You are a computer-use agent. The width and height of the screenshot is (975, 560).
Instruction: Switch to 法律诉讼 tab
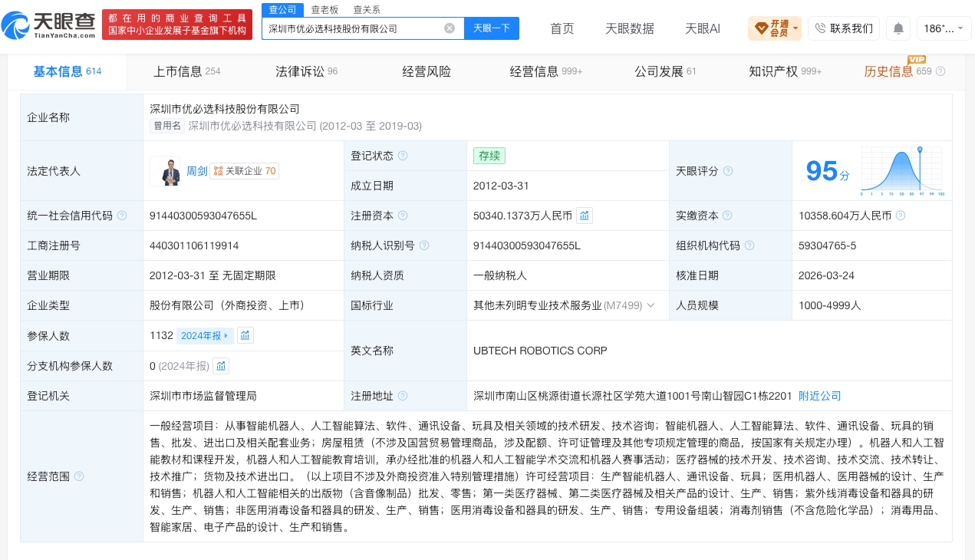point(306,71)
